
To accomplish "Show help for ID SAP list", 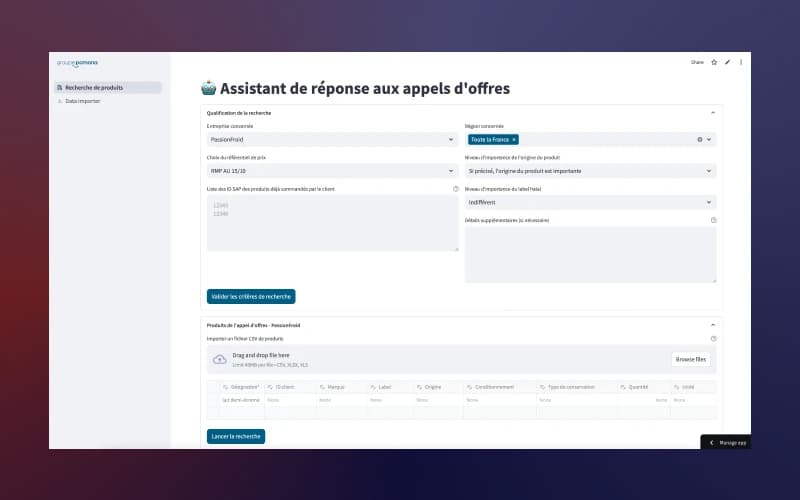I will [x=456, y=189].
